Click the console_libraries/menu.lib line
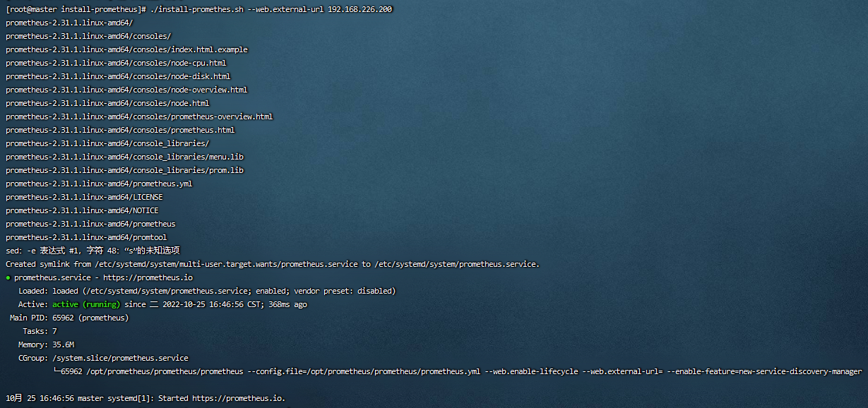This screenshot has width=868, height=408. pos(124,157)
